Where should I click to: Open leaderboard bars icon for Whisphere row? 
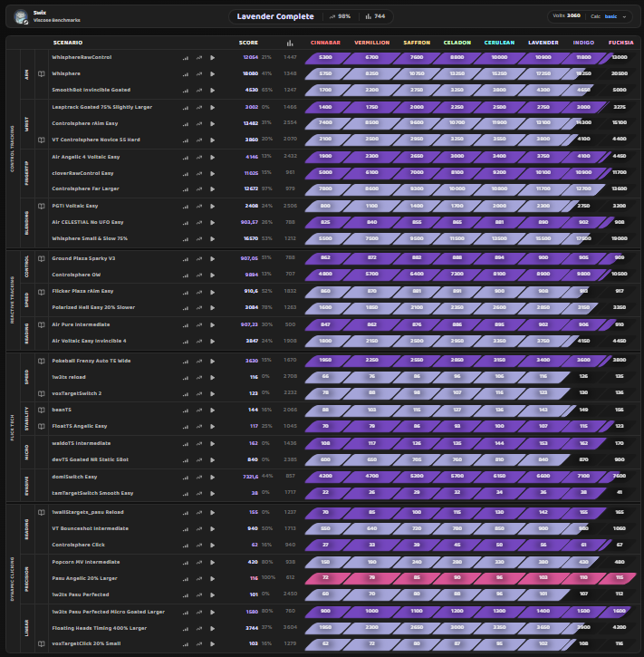[x=185, y=74]
